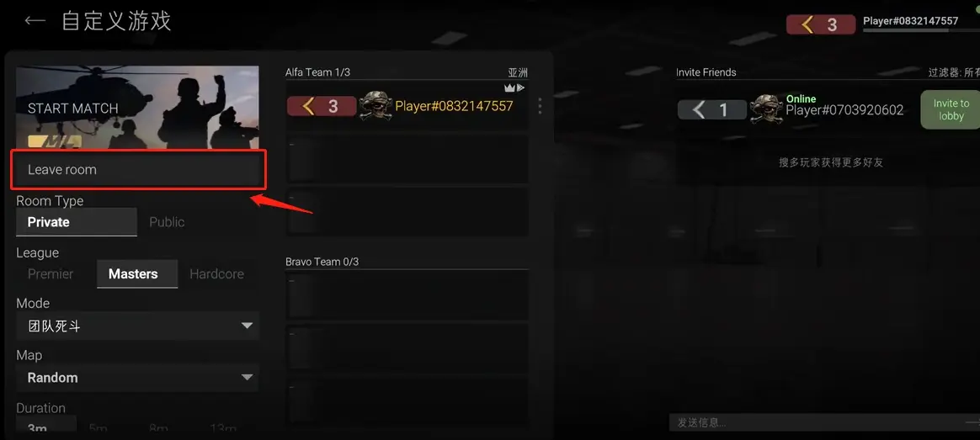Viewport: 980px width, 440px height.
Task: Select the Premier league tab
Action: [x=51, y=274]
